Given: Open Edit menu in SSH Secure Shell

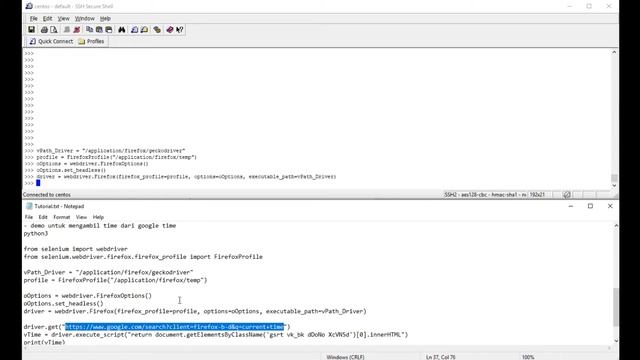Looking at the screenshot, I should [x=47, y=18].
